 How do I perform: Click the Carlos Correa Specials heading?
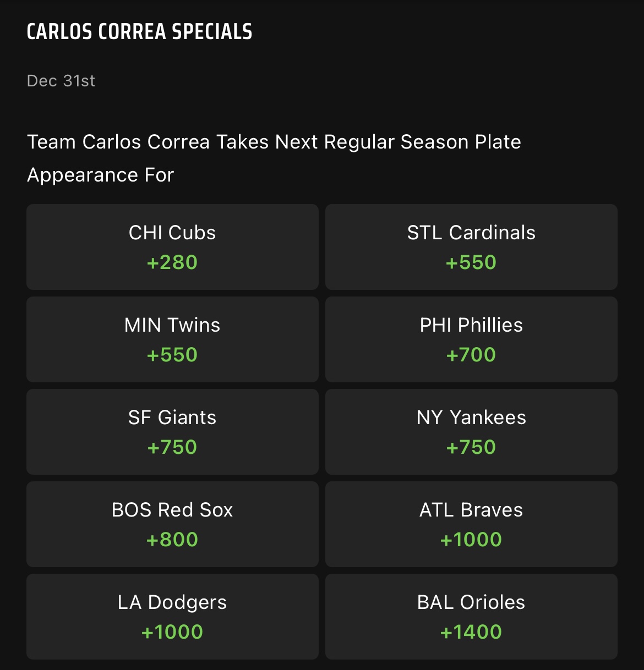(x=139, y=32)
